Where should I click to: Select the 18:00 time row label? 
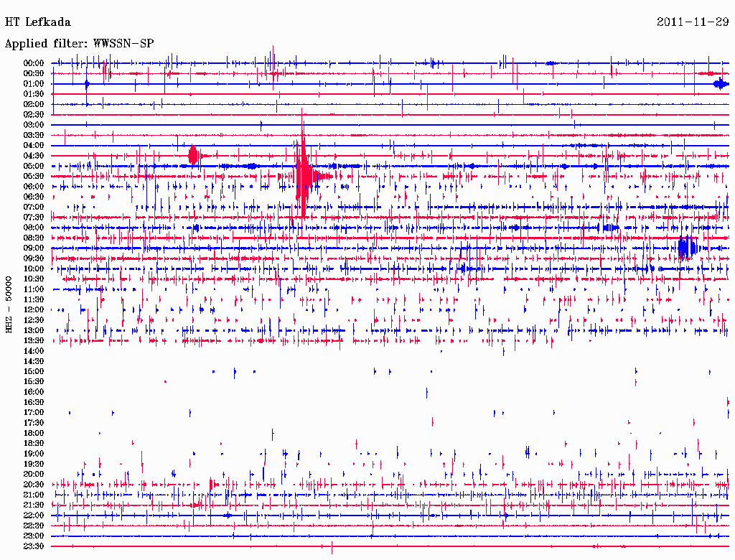[34, 434]
